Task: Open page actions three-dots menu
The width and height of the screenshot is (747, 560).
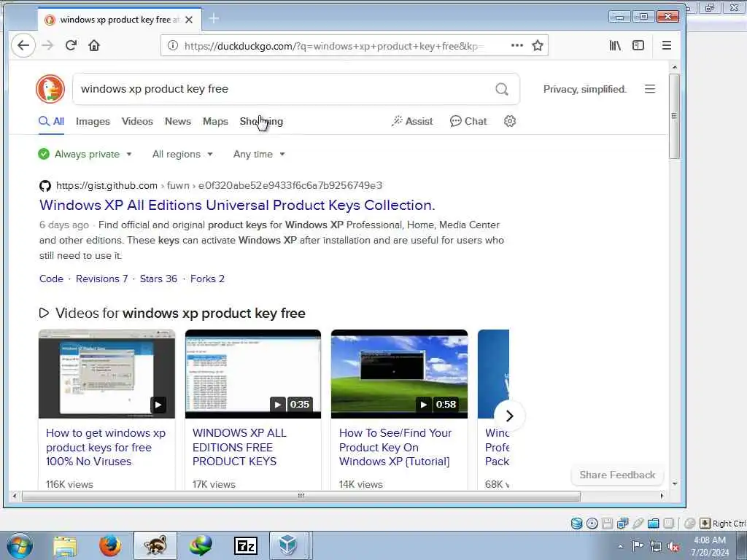Action: coord(517,45)
